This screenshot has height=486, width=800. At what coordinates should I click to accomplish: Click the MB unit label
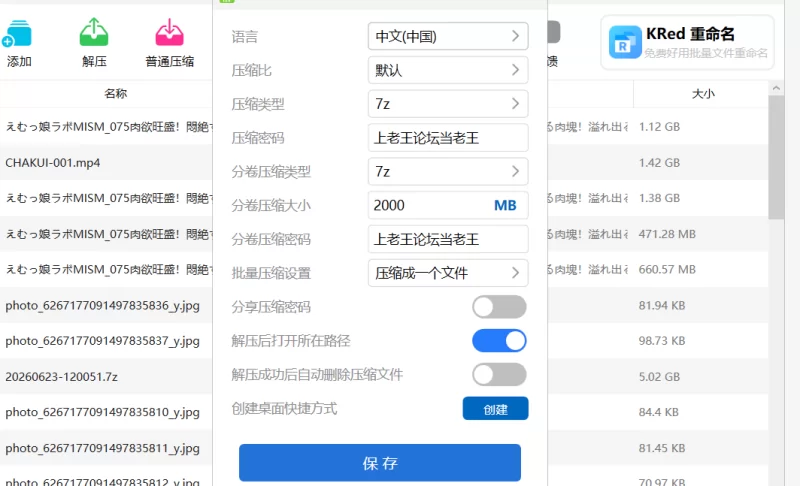tap(505, 205)
